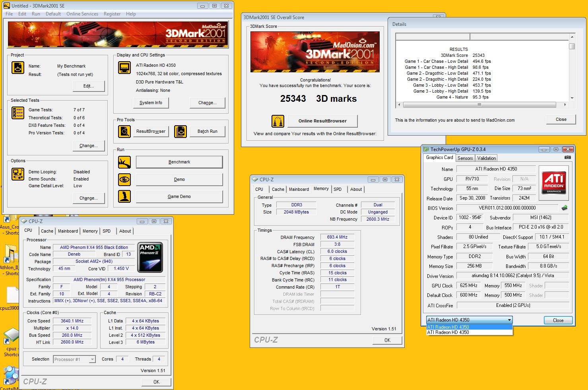Click the Batch Run document icon
This screenshot has width=588, height=390.
pos(180,132)
